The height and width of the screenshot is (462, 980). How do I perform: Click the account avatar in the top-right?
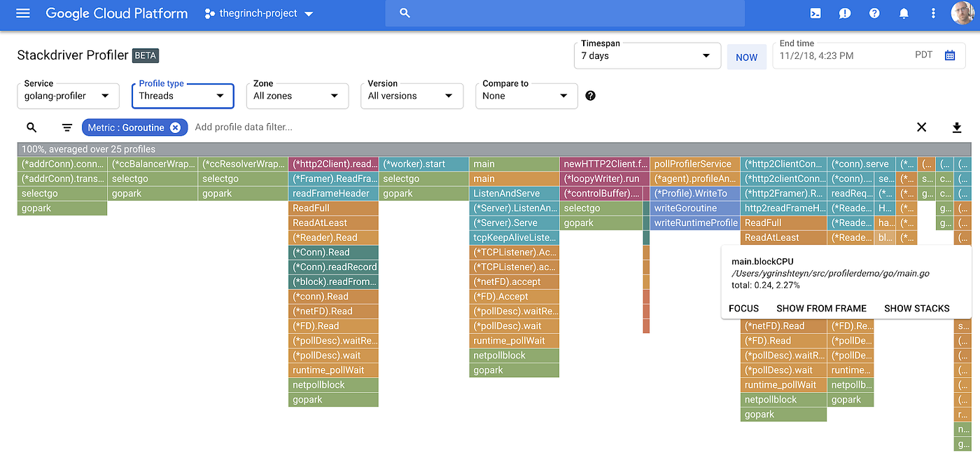(962, 13)
